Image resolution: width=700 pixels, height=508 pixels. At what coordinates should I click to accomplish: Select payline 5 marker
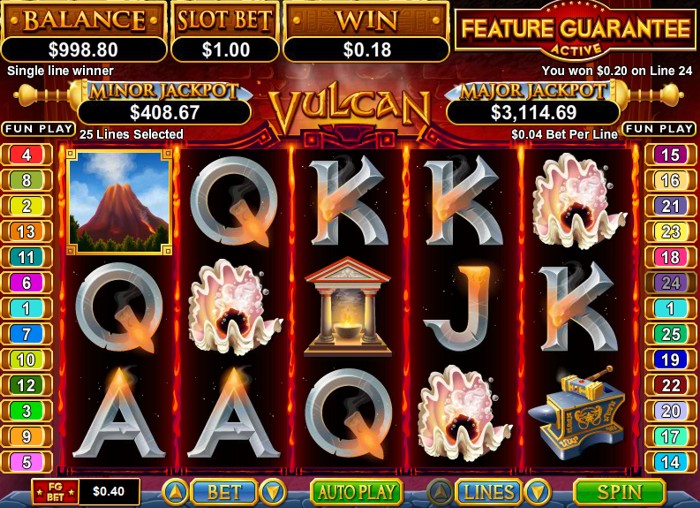pos(26,462)
